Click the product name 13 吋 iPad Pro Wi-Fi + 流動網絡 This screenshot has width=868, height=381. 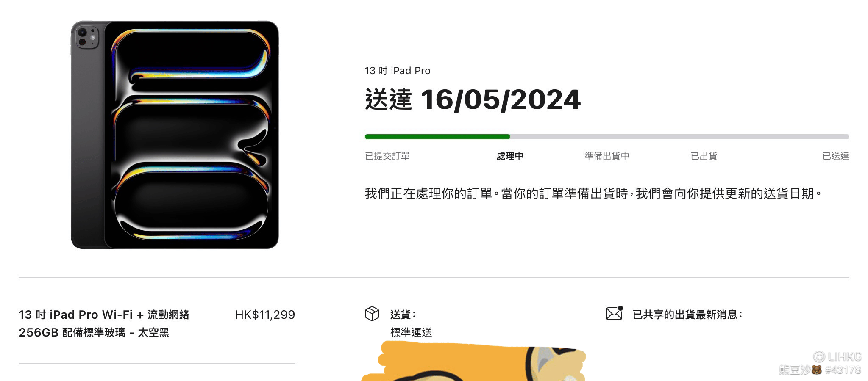pos(104,315)
